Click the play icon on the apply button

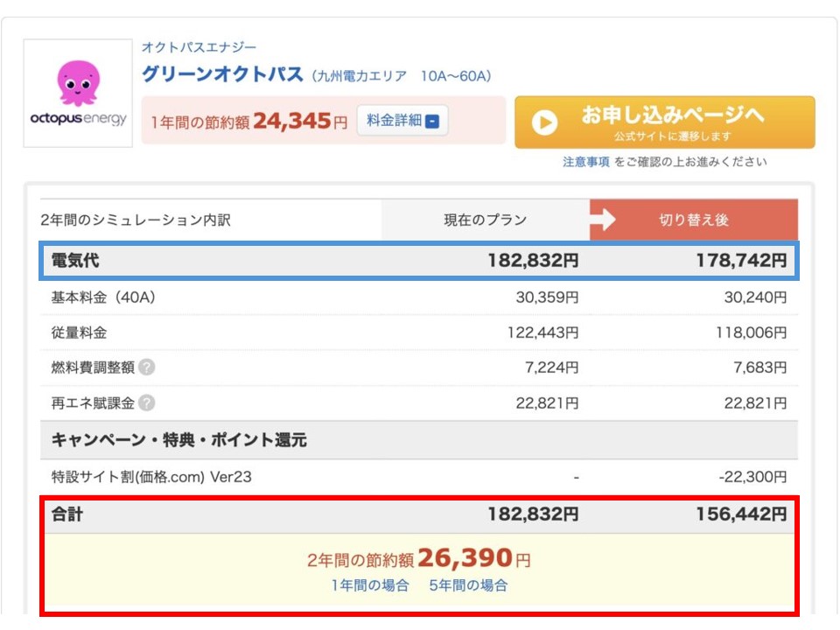tap(544, 122)
